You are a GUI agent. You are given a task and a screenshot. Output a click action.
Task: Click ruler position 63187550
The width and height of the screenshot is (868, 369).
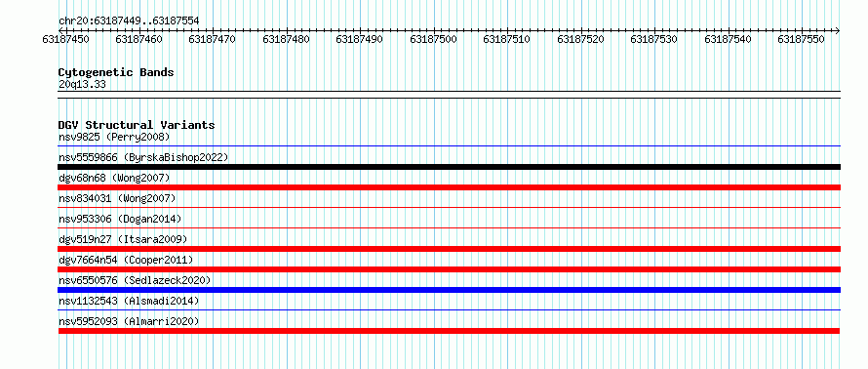pyautogui.click(x=801, y=39)
